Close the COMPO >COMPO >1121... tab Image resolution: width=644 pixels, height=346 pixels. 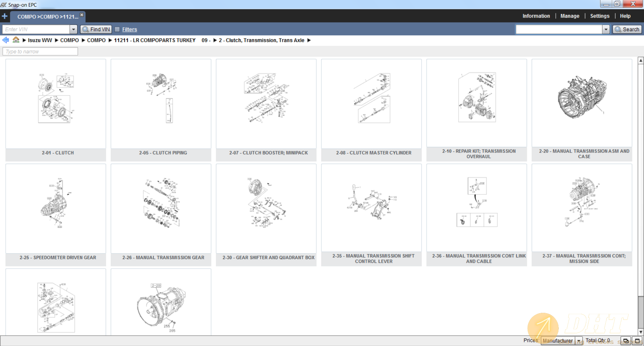pos(82,15)
